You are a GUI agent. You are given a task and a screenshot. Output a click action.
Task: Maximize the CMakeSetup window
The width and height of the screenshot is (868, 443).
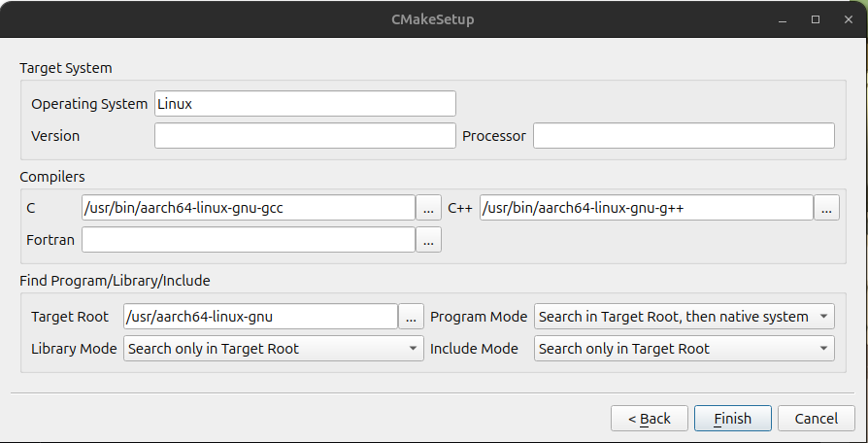pyautogui.click(x=815, y=19)
